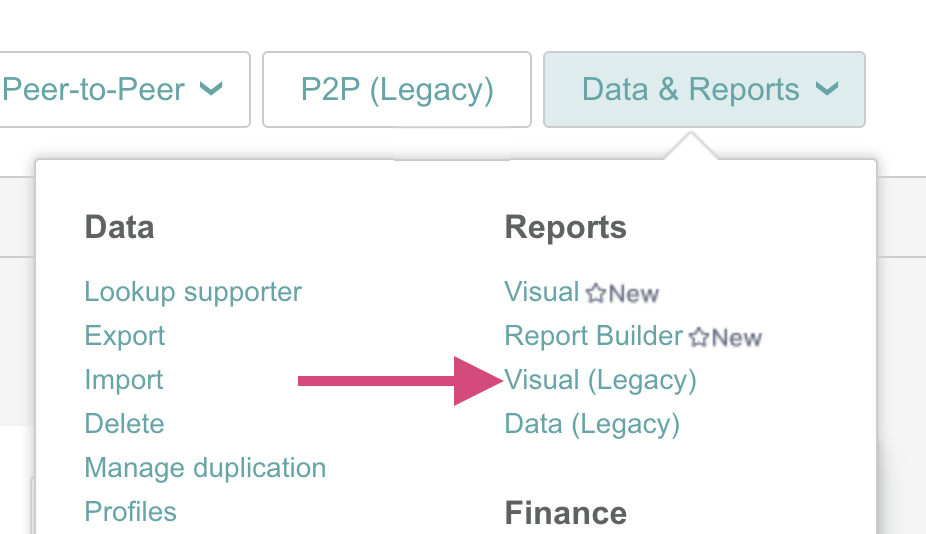Launch Report Builder
Image resolution: width=926 pixels, height=534 pixels.
[x=594, y=336]
